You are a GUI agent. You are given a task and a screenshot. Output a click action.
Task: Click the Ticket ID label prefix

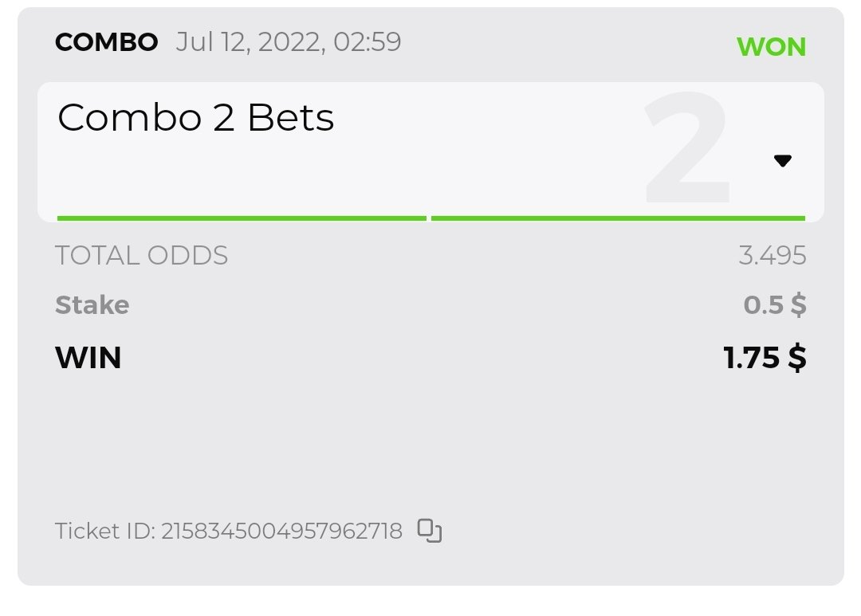[104, 531]
